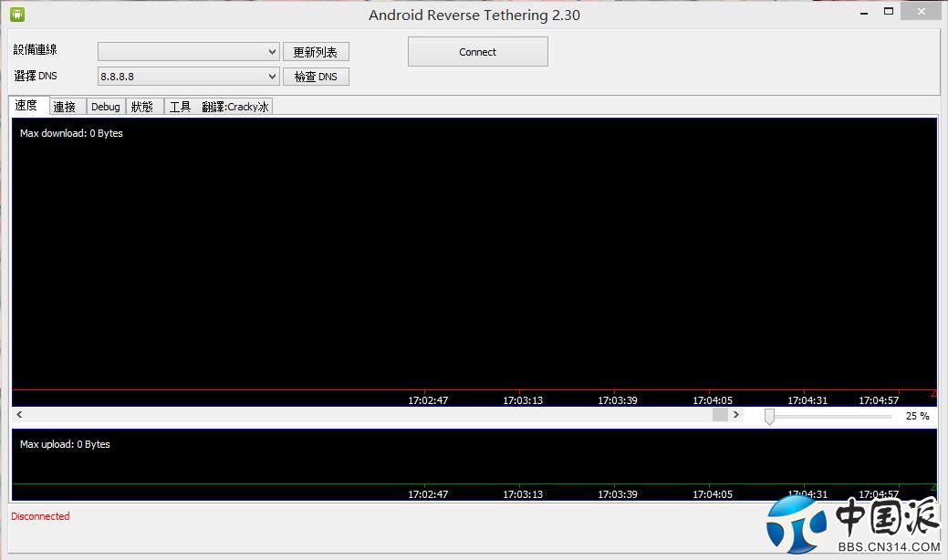Click the graph scrollbar right arrow

(x=735, y=414)
